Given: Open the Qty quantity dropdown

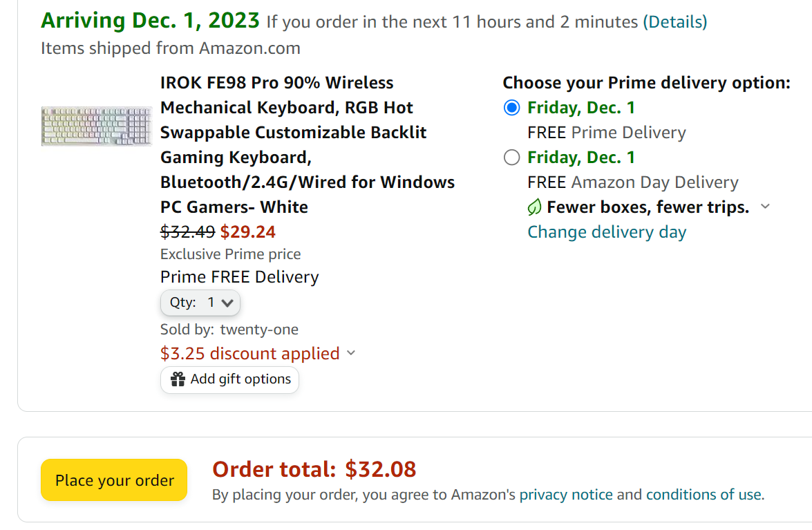Looking at the screenshot, I should (200, 303).
